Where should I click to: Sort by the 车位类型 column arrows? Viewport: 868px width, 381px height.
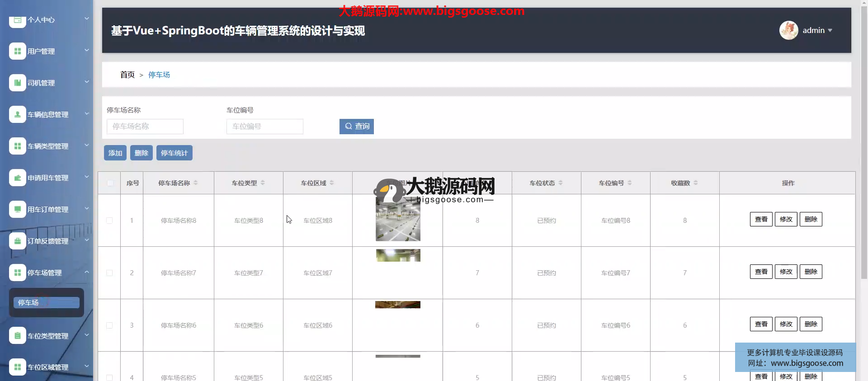click(x=263, y=183)
